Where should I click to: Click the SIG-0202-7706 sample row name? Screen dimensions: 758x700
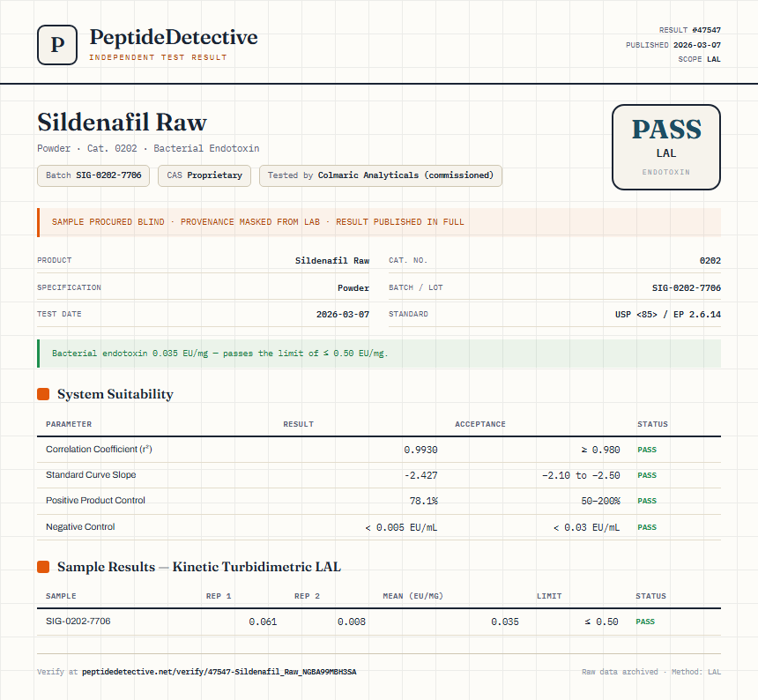tap(78, 622)
